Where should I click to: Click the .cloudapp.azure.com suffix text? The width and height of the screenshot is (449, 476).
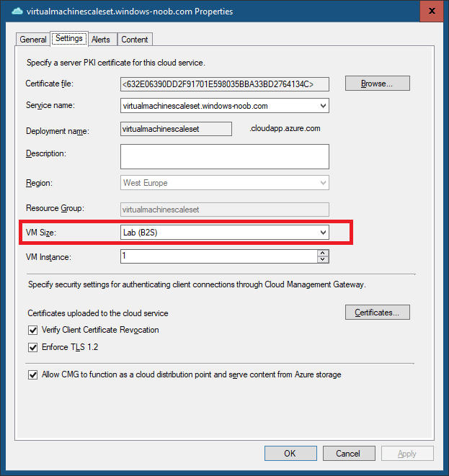[x=285, y=128]
